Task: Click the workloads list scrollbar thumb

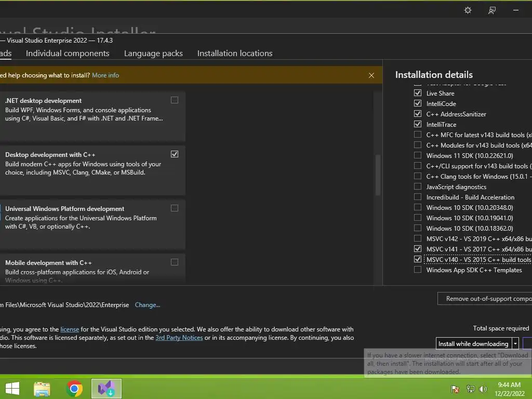Action: click(378, 175)
